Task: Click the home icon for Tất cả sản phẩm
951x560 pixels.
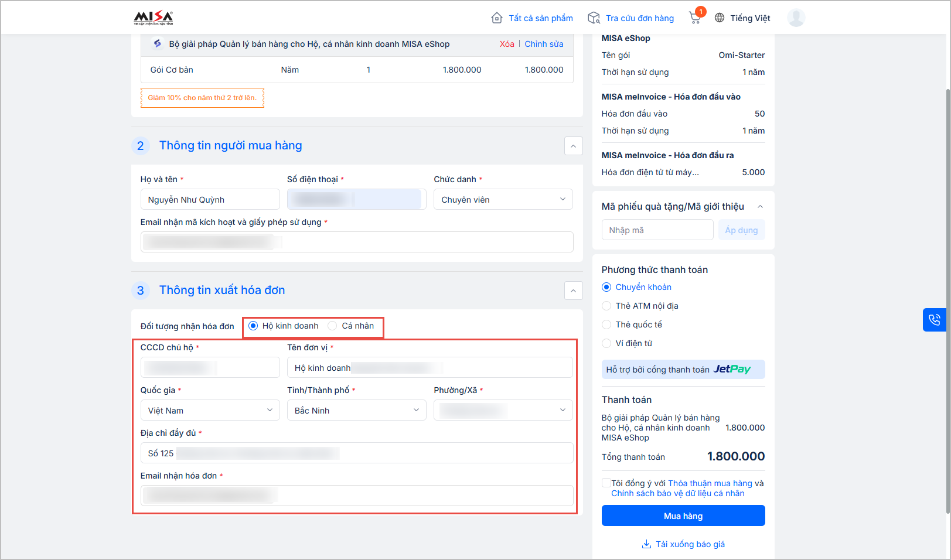Action: click(497, 18)
